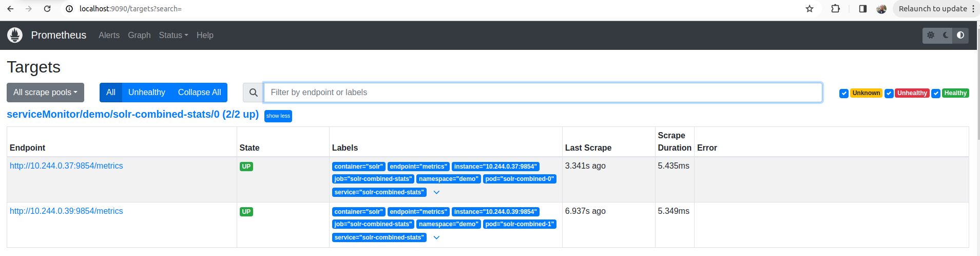Click the show less button
The width and height of the screenshot is (980, 256).
(278, 116)
